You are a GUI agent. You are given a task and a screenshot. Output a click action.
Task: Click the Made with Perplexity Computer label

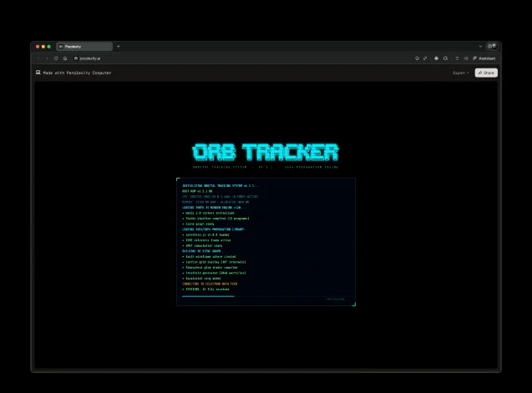click(x=77, y=73)
